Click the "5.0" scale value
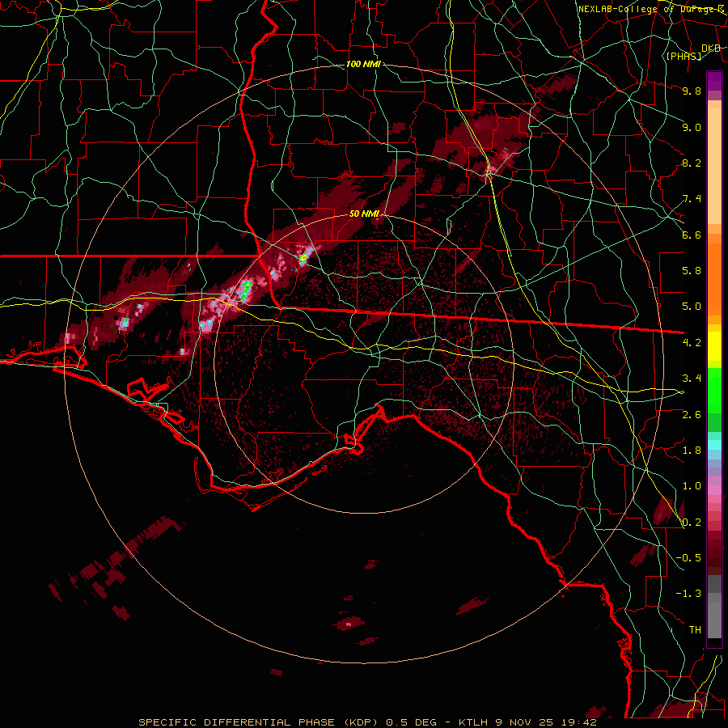The width and height of the screenshot is (728, 728). 692,307
